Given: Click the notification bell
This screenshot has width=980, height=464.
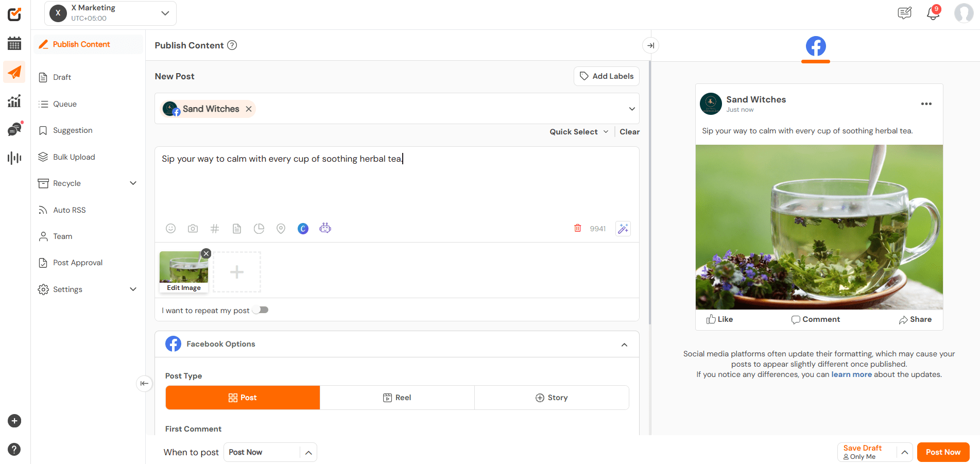Looking at the screenshot, I should click(x=933, y=13).
